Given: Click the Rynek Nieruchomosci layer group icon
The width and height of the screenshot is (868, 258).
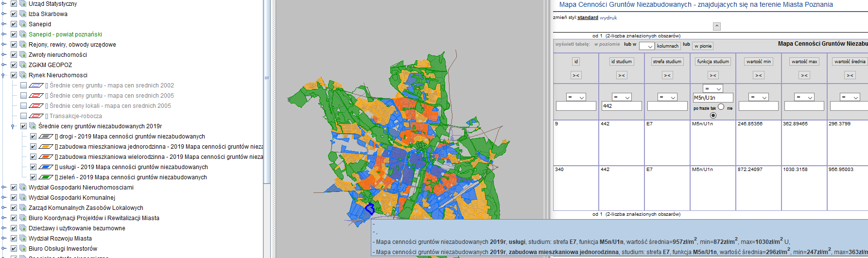Looking at the screenshot, I should click(x=22, y=75).
